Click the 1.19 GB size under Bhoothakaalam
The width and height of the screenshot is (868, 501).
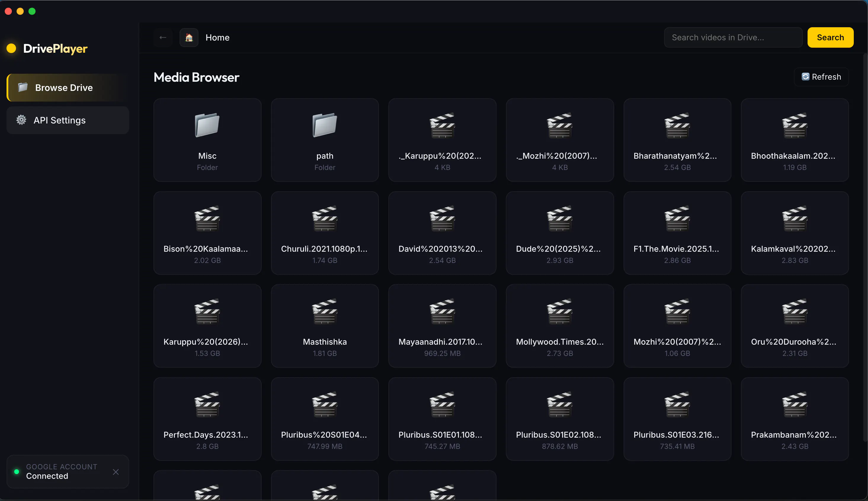tap(795, 168)
